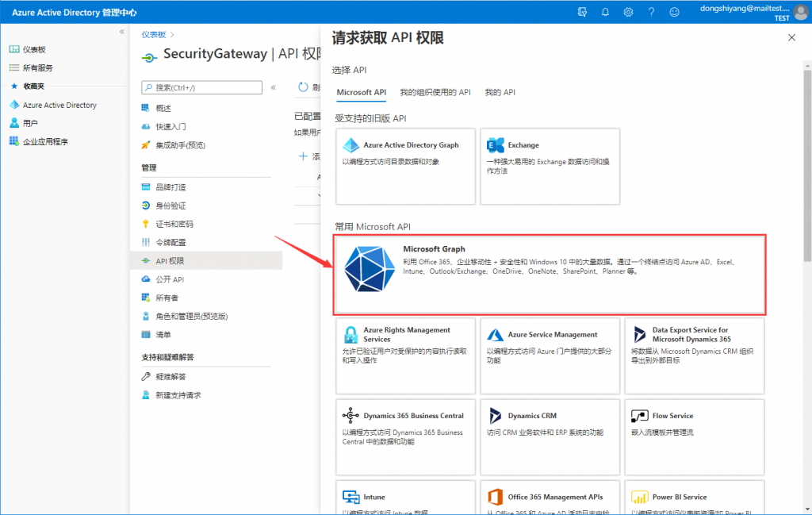Open 清单 manifest menu item
This screenshot has width=812, height=515.
pos(206,335)
